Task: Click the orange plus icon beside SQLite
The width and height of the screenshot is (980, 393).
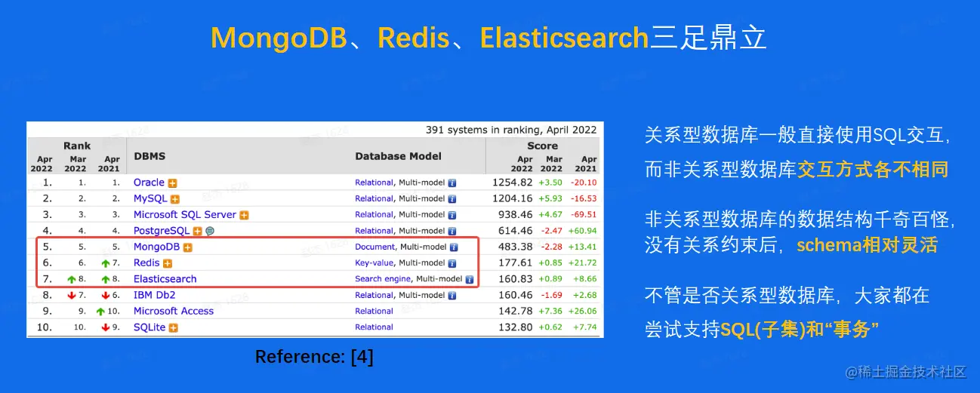Action: [174, 327]
